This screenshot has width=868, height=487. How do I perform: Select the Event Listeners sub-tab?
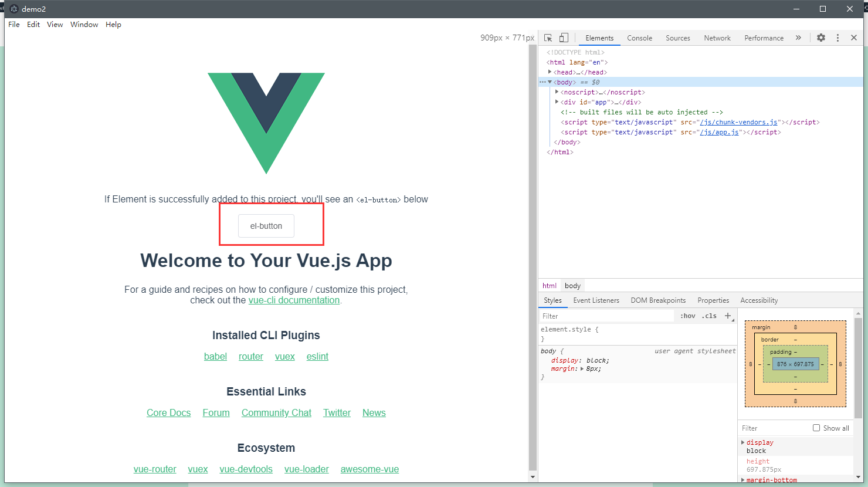[596, 300]
